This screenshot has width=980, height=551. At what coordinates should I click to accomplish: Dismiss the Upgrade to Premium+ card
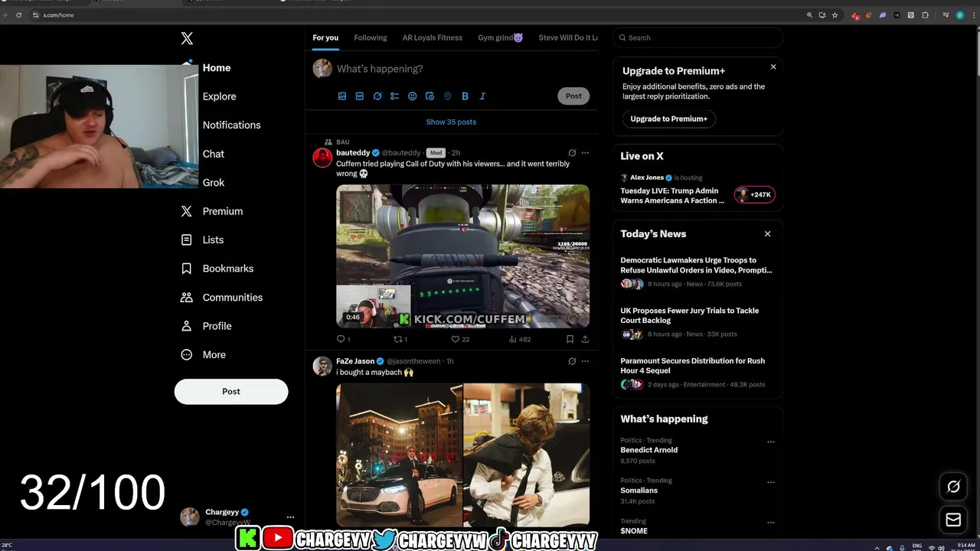tap(773, 67)
